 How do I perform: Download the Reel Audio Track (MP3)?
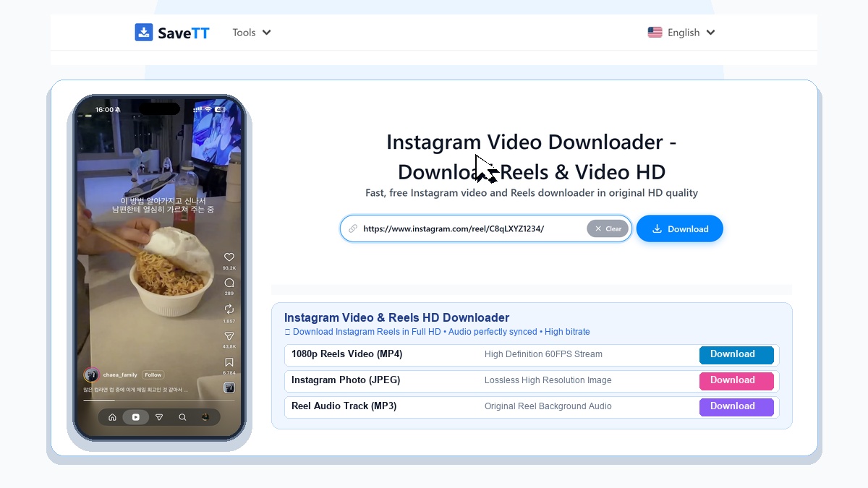pyautogui.click(x=736, y=406)
